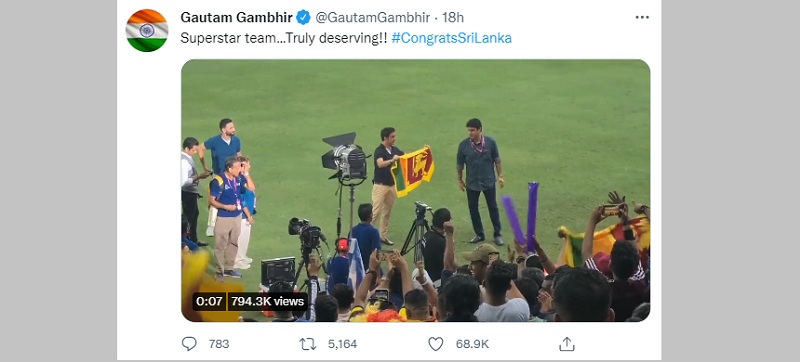This screenshot has width=800, height=362.
Task: Open the three-dot more options menu
Action: click(642, 17)
